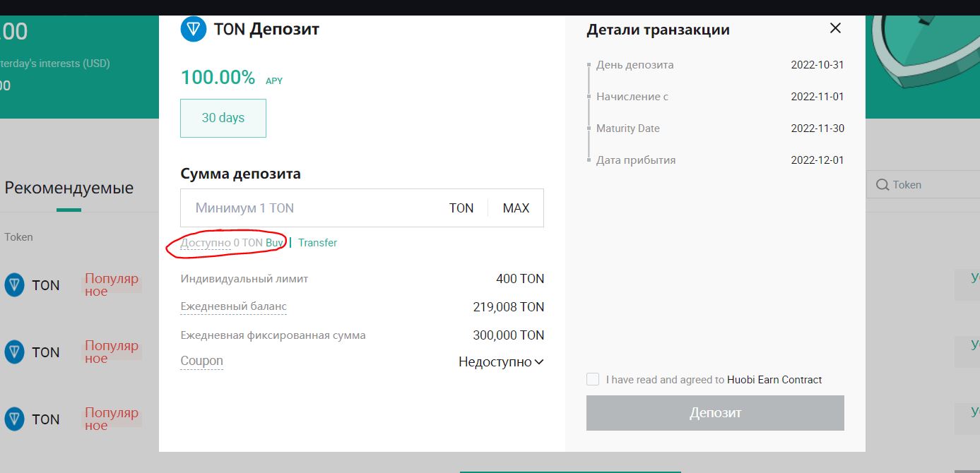Click the third TON token icon in list

pyautogui.click(x=15, y=419)
